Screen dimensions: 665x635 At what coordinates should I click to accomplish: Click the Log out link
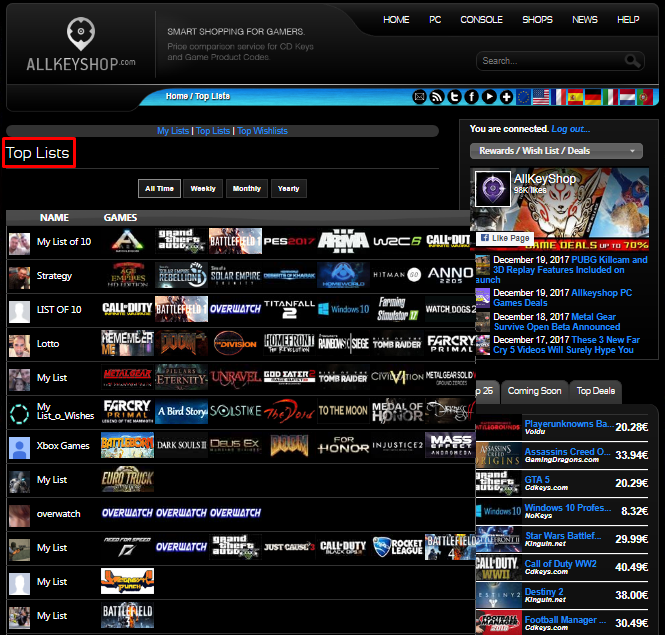(x=571, y=129)
